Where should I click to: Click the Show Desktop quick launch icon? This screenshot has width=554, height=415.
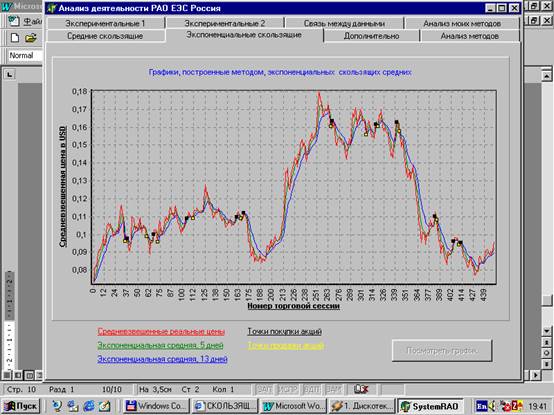click(105, 406)
